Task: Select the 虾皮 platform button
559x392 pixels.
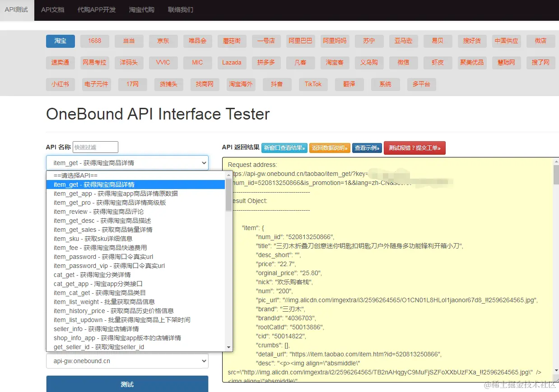Action: pyautogui.click(x=438, y=63)
